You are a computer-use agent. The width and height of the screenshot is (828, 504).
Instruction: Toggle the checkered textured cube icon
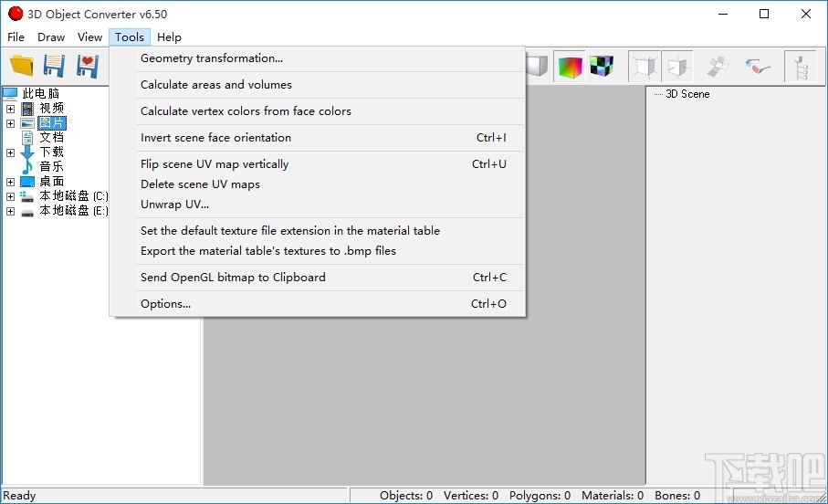click(602, 67)
